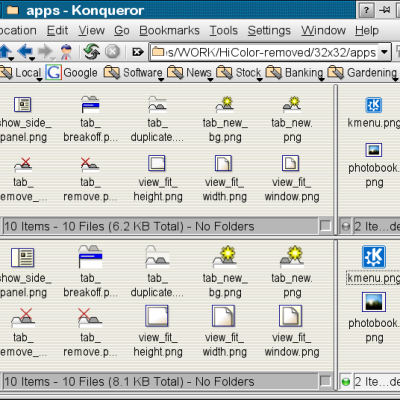Select tab_new.png in the bottom pane

pos(292,257)
